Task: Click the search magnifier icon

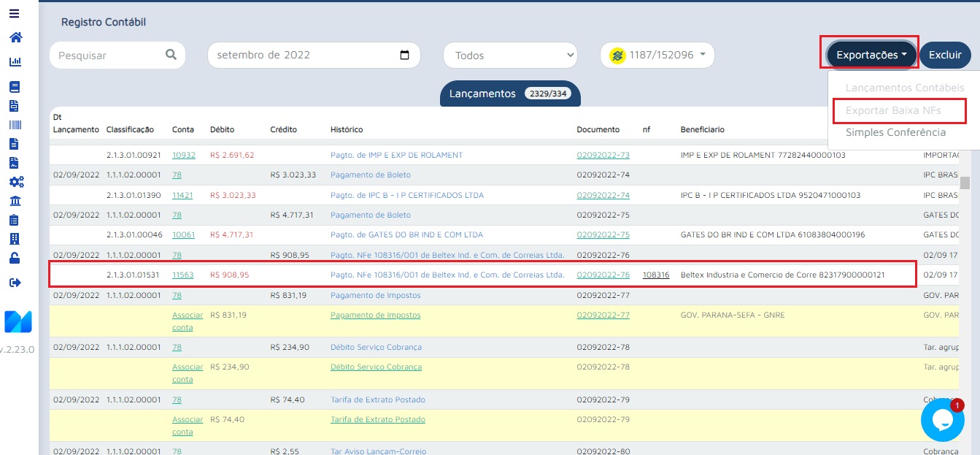Action: coord(171,55)
